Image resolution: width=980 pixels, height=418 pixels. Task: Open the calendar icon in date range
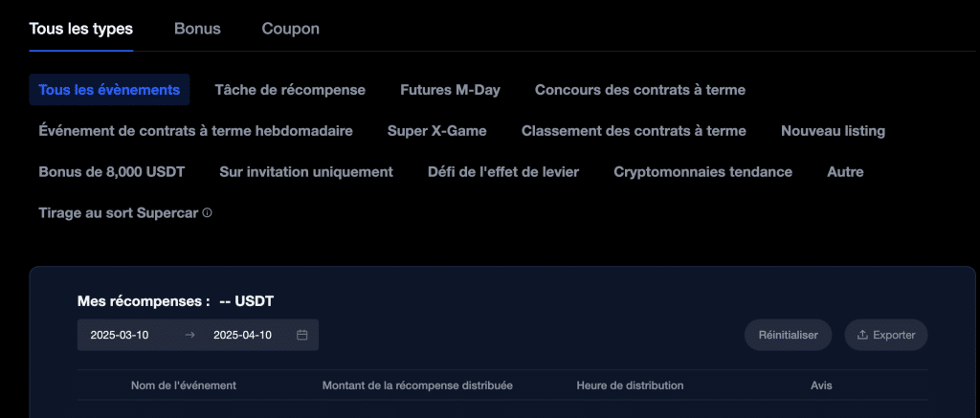(301, 335)
